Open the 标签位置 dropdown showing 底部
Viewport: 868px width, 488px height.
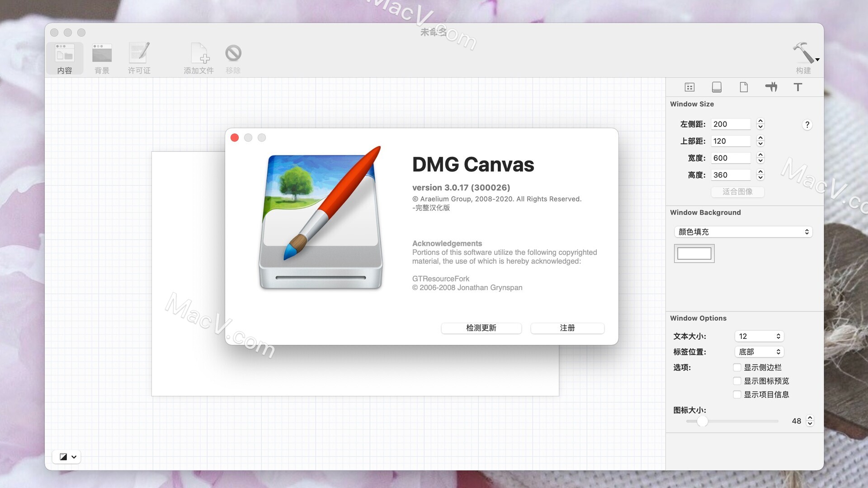(x=759, y=352)
